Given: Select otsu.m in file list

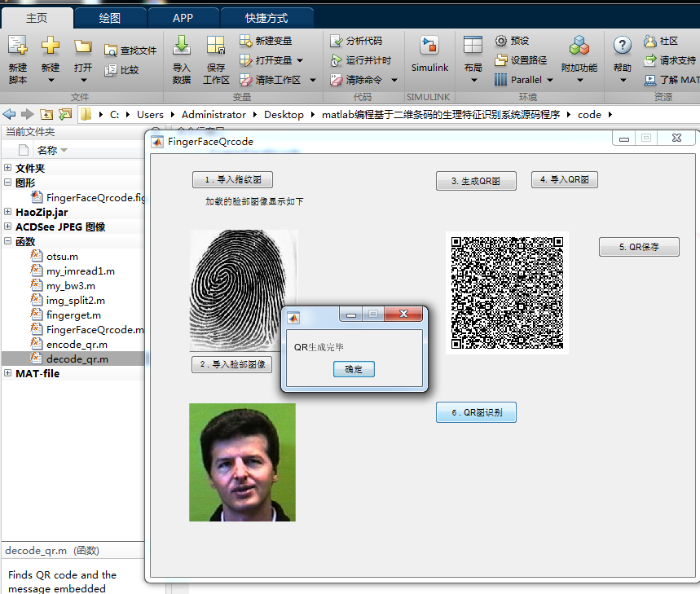Looking at the screenshot, I should click(55, 256).
